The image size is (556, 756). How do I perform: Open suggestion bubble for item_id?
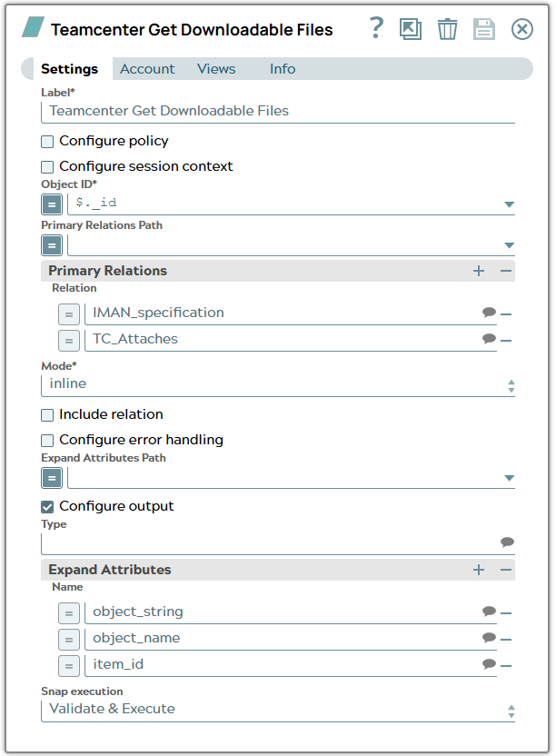point(489,664)
